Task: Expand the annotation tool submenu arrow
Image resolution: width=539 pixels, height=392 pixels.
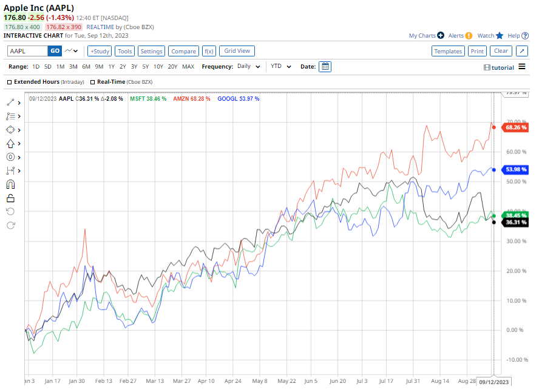Action: coord(19,117)
